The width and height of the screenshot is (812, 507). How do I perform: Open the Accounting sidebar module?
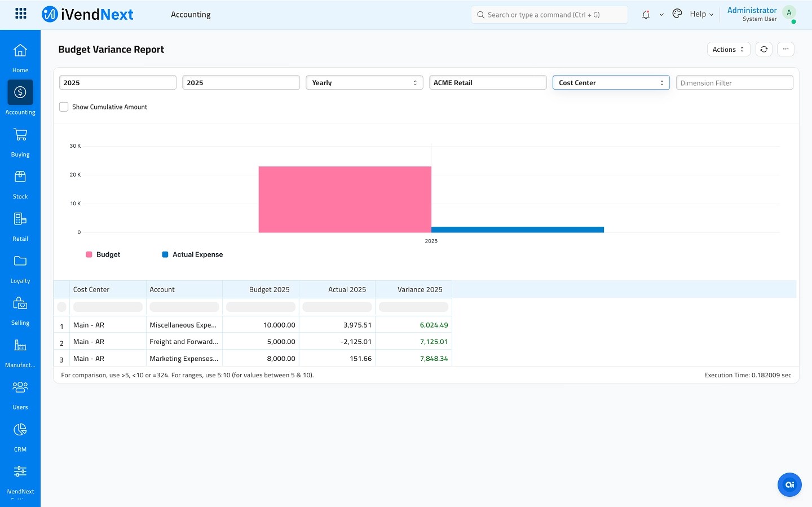click(20, 92)
